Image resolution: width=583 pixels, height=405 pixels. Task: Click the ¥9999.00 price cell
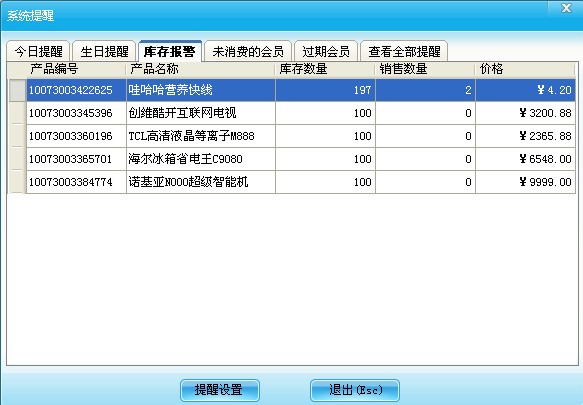526,182
